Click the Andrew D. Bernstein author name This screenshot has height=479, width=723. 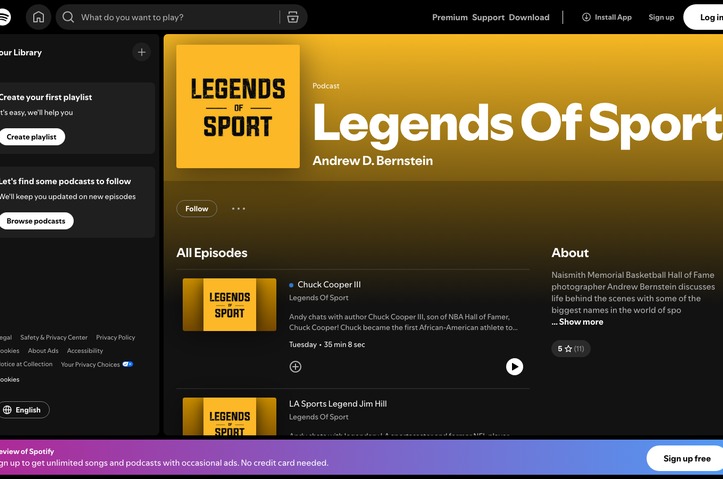click(x=373, y=161)
